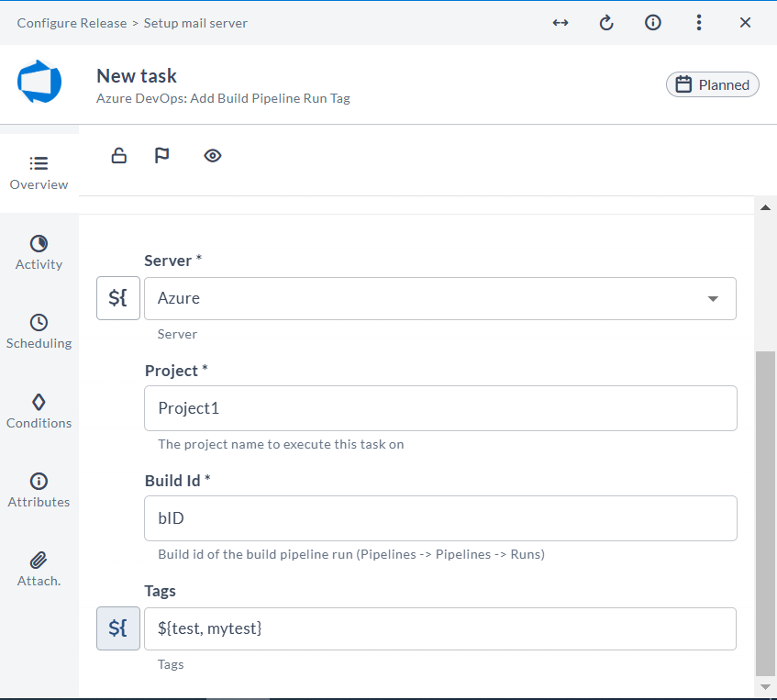Toggle the eye watcher icon
Viewport: 777px width, 700px height.
pyautogui.click(x=213, y=156)
